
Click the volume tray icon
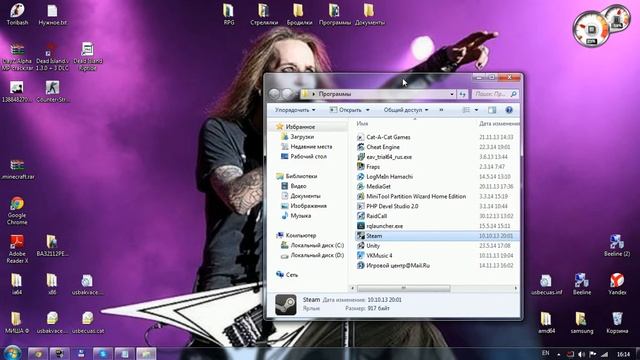(x=581, y=354)
